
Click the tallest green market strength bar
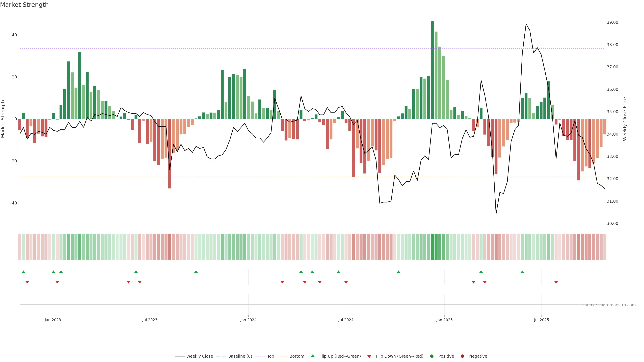[432, 70]
